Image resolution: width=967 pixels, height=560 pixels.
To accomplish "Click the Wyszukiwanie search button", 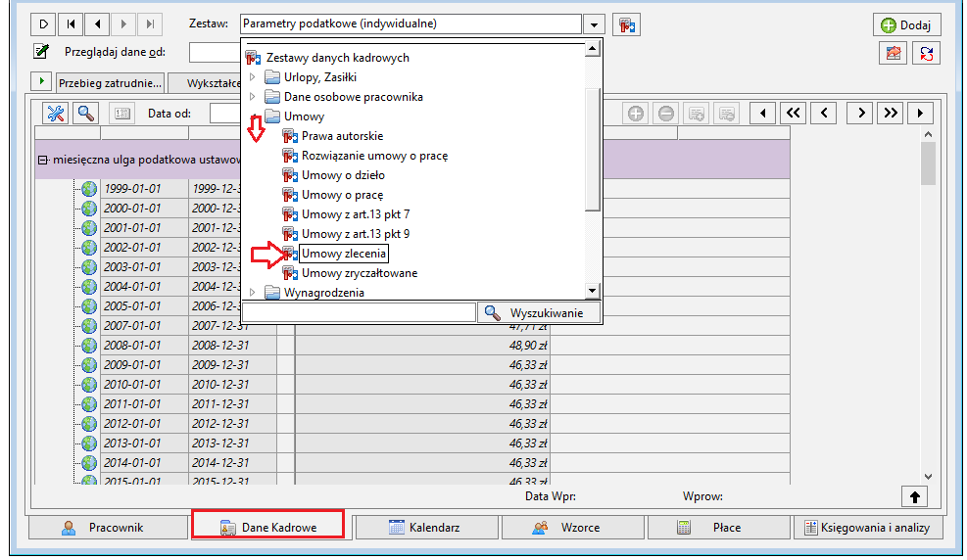I will (539, 313).
